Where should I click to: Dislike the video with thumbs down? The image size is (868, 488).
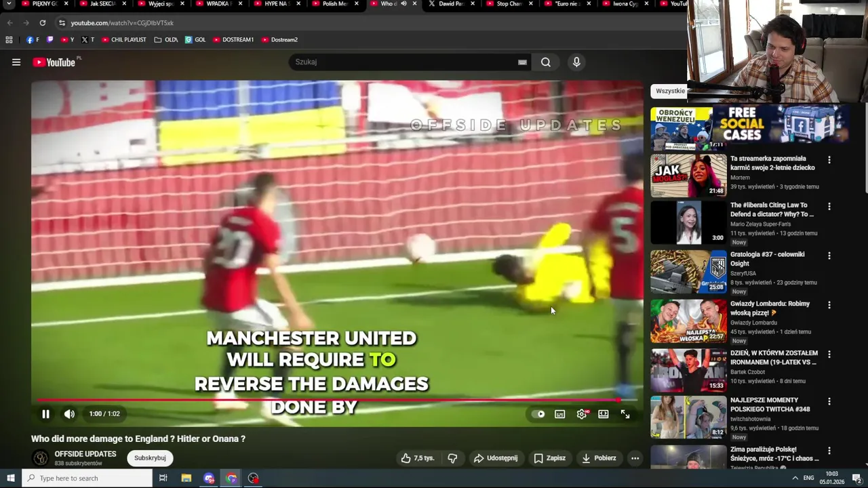pos(452,458)
